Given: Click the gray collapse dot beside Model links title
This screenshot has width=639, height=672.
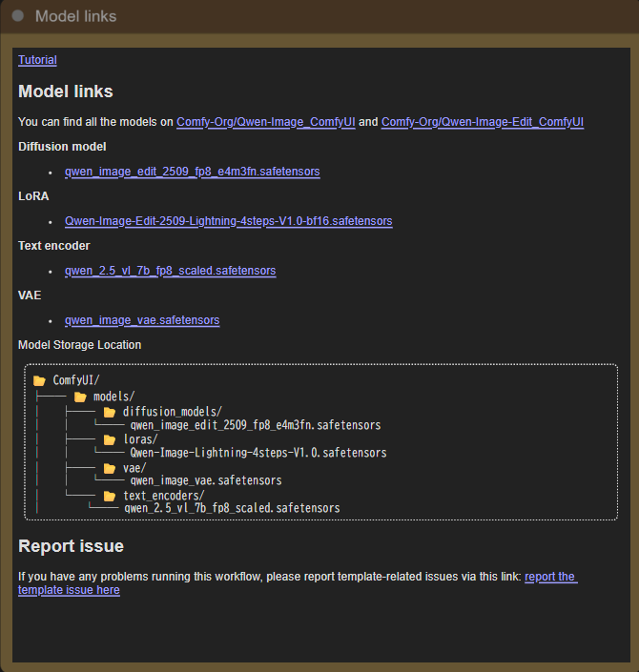Looking at the screenshot, I should click(x=17, y=16).
